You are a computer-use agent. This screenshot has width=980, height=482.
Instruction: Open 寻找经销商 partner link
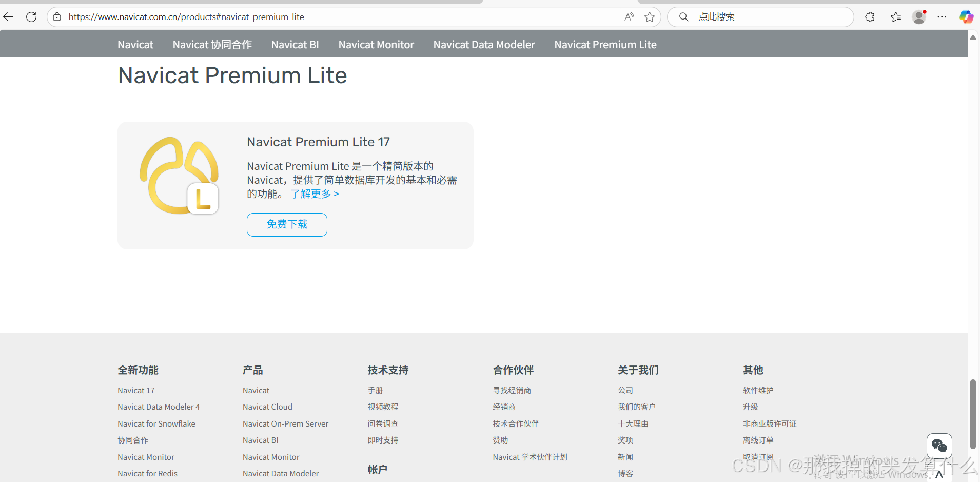click(x=512, y=391)
